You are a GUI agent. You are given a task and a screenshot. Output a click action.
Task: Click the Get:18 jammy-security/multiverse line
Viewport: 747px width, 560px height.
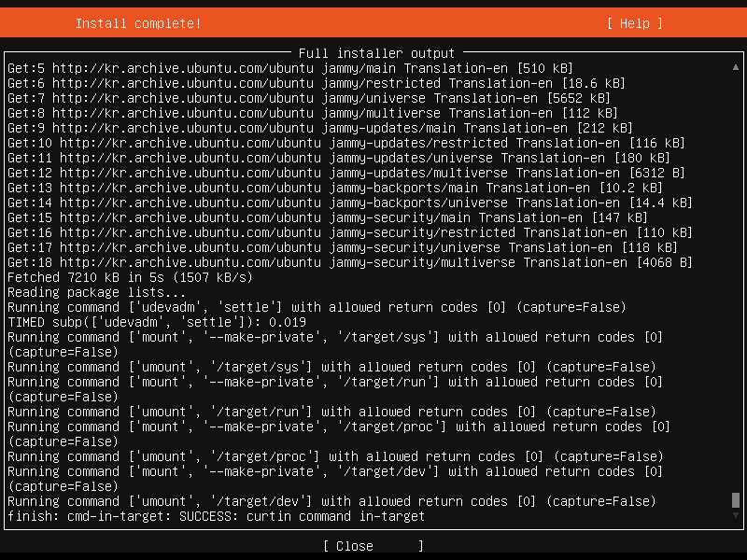[349, 262]
